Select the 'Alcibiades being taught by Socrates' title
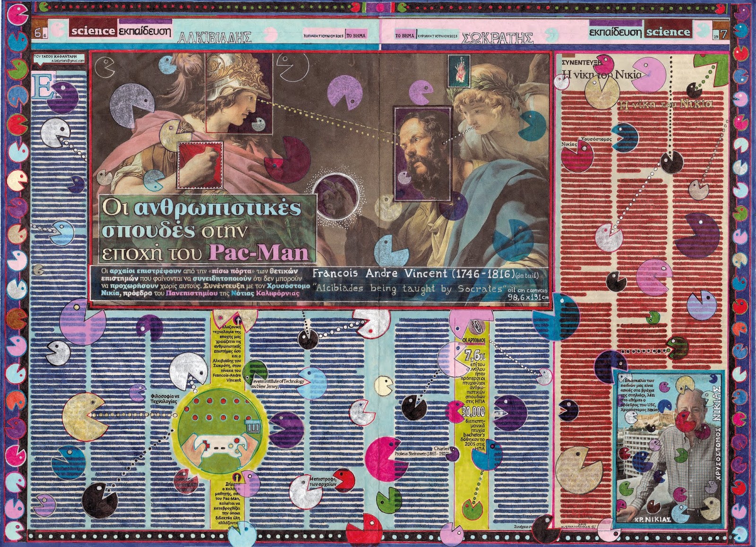756x547 pixels. click(410, 289)
